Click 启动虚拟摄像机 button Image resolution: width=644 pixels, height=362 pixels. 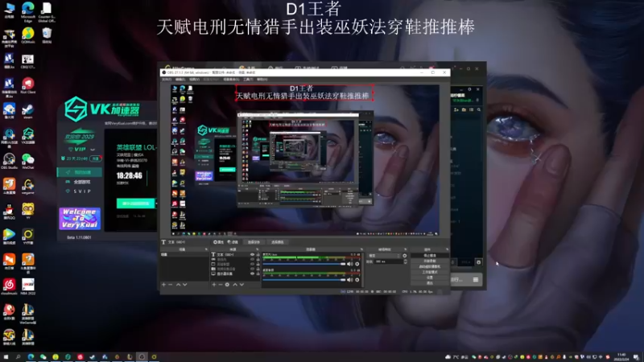(x=430, y=267)
